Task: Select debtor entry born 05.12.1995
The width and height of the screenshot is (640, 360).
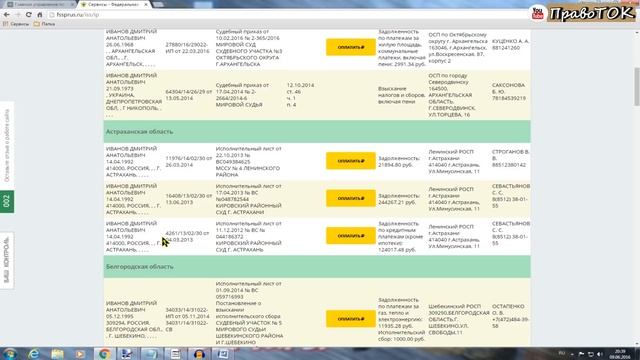Action: click(x=134, y=320)
